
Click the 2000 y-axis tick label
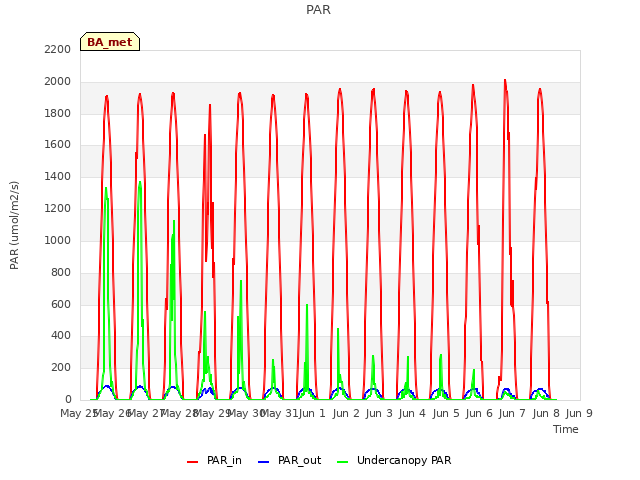coord(58,81)
